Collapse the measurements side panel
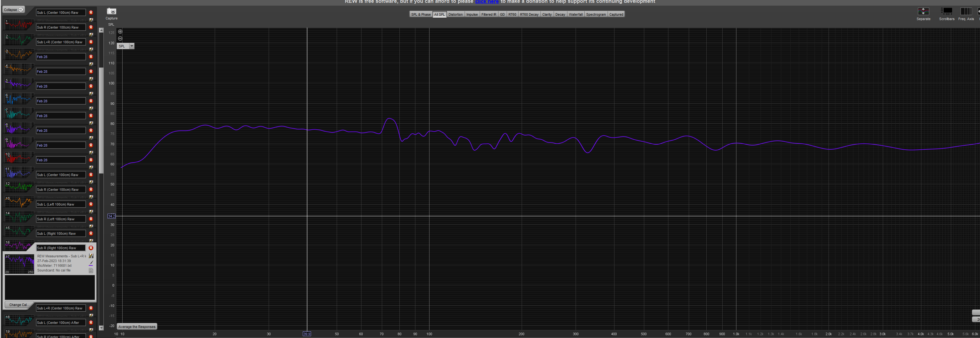This screenshot has height=338, width=980. (x=13, y=9)
